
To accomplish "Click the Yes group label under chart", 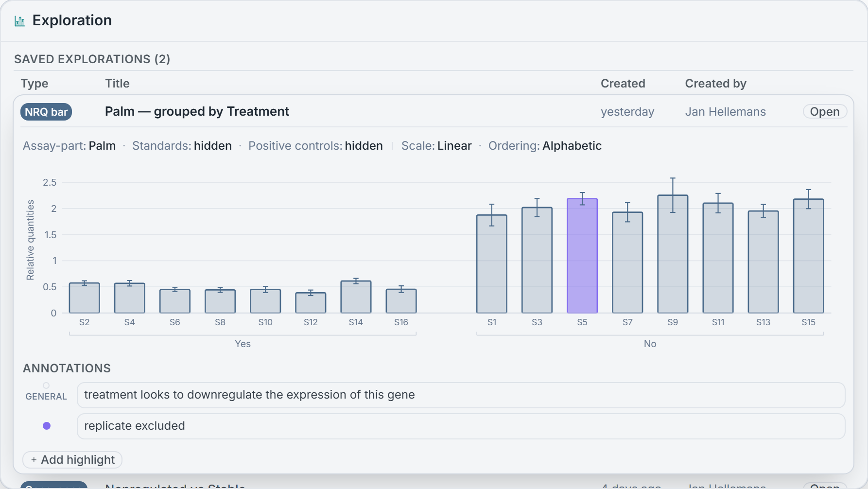I will 243,344.
